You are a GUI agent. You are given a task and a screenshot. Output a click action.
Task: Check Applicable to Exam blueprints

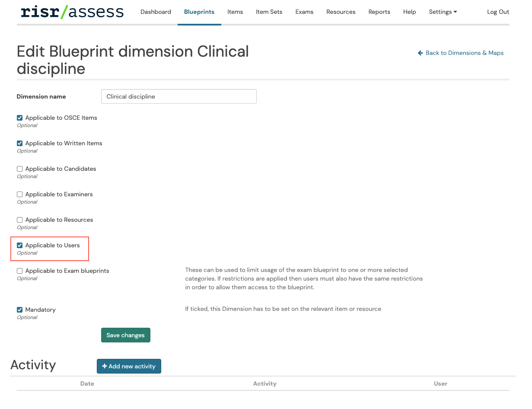pyautogui.click(x=19, y=271)
